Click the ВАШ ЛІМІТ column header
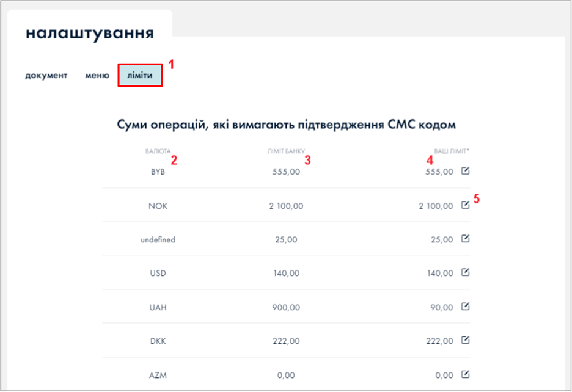 (452, 151)
